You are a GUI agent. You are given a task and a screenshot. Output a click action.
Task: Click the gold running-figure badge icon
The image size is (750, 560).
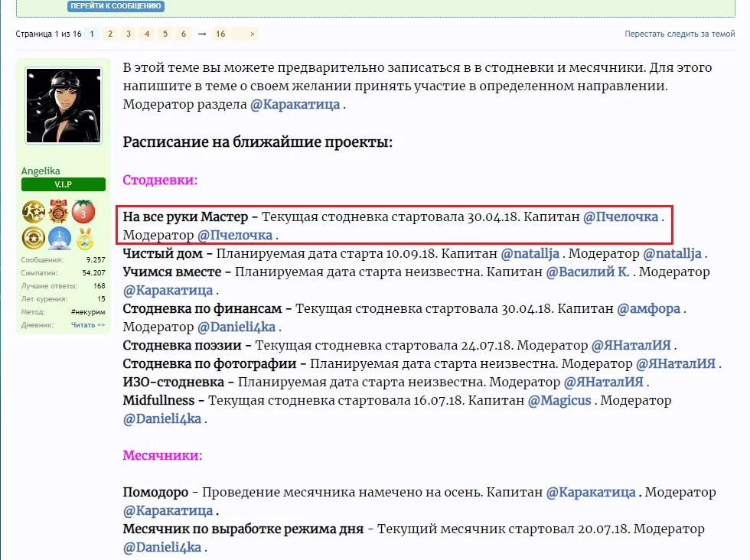34,212
